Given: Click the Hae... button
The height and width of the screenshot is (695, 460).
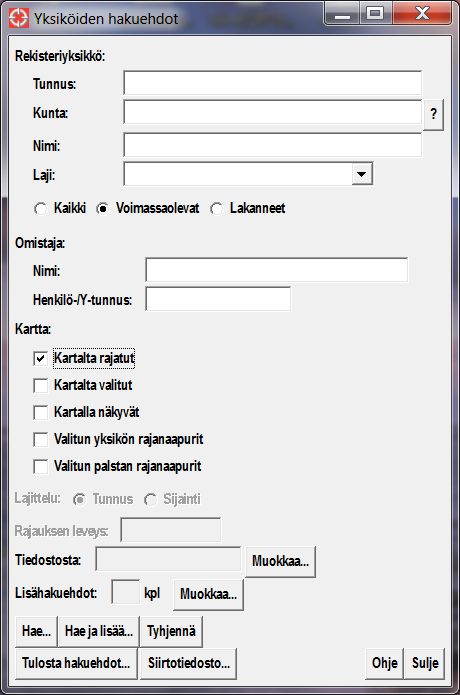Looking at the screenshot, I should [x=36, y=631].
